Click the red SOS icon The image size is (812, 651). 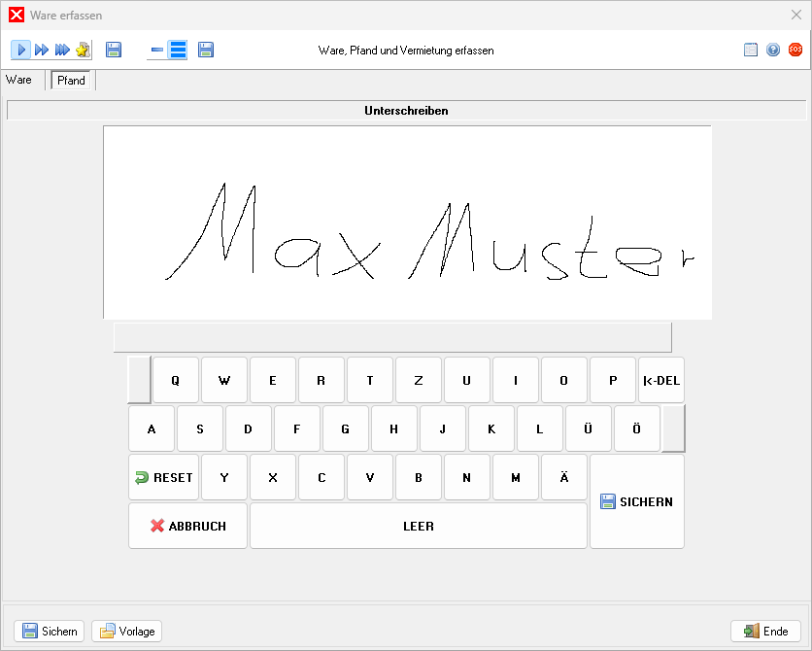pyautogui.click(x=795, y=50)
